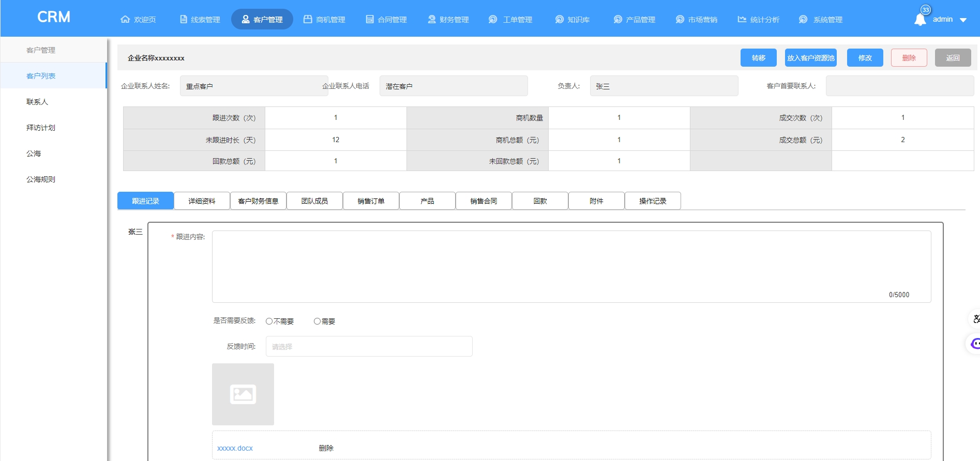The height and width of the screenshot is (461, 980).
Task: Open the 财务管理 menu item
Action: (x=448, y=19)
